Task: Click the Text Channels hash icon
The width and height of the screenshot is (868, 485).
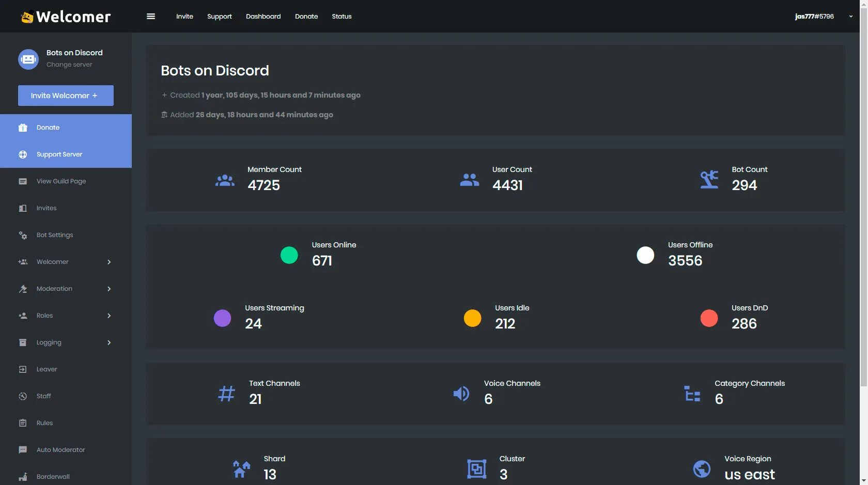Action: tap(226, 394)
